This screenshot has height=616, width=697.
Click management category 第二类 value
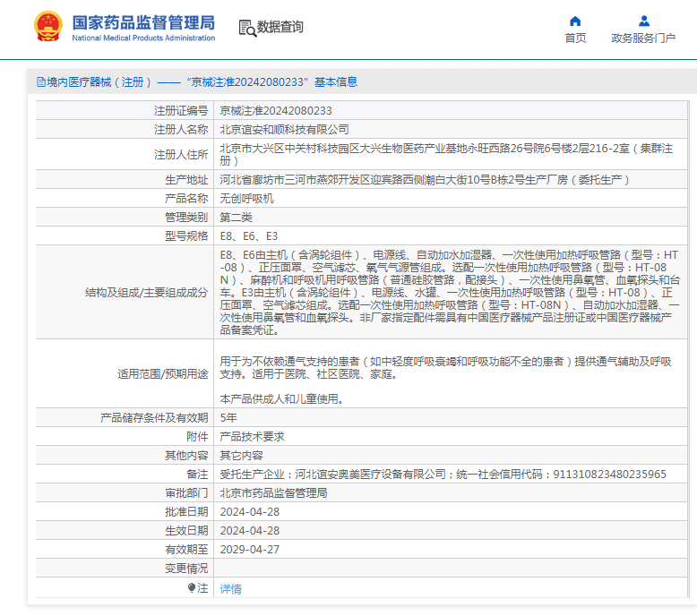pos(237,217)
